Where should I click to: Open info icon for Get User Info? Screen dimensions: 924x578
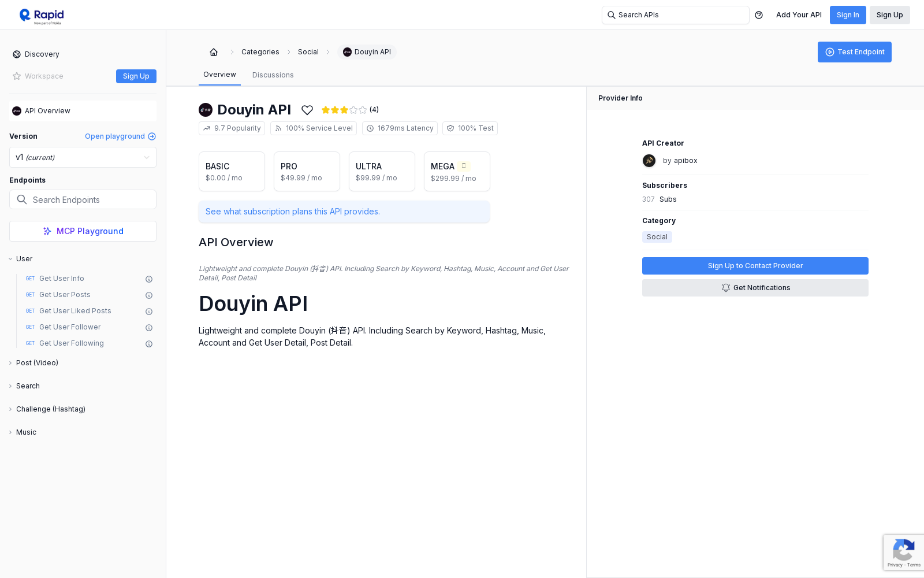[x=149, y=279]
